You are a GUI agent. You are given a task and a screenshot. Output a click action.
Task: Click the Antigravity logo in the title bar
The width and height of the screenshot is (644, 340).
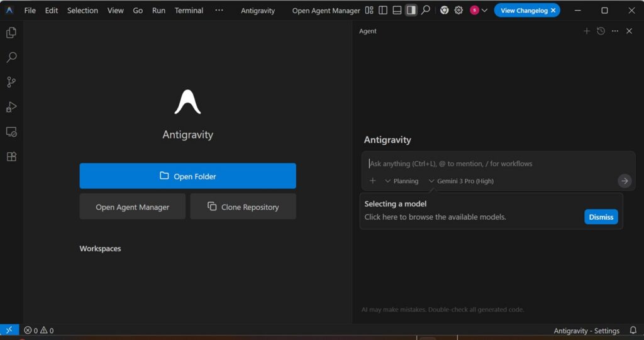pos(9,10)
